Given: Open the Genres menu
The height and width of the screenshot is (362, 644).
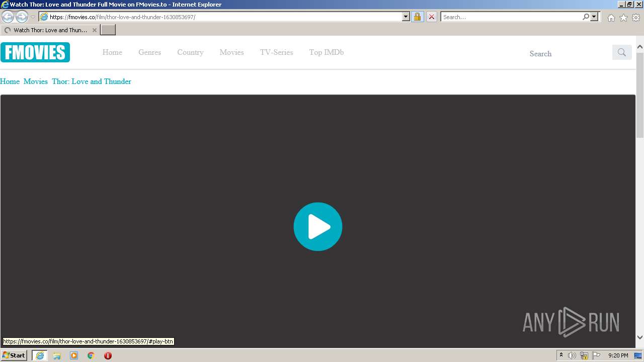Looking at the screenshot, I should 150,52.
